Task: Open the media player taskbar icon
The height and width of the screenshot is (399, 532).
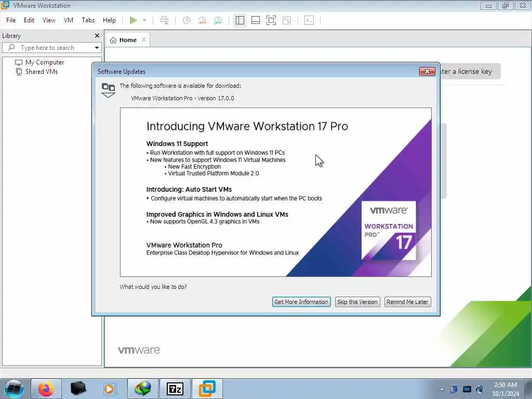Action: (x=109, y=389)
